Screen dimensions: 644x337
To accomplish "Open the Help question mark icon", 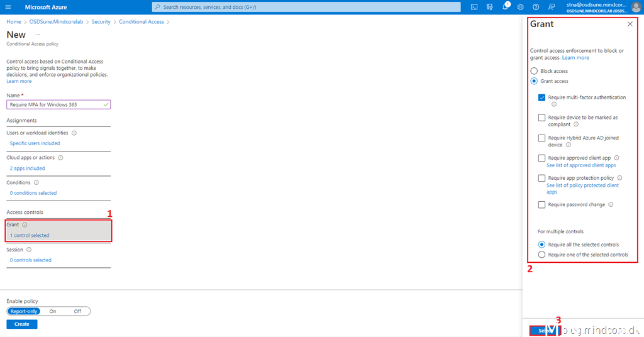I will (536, 7).
